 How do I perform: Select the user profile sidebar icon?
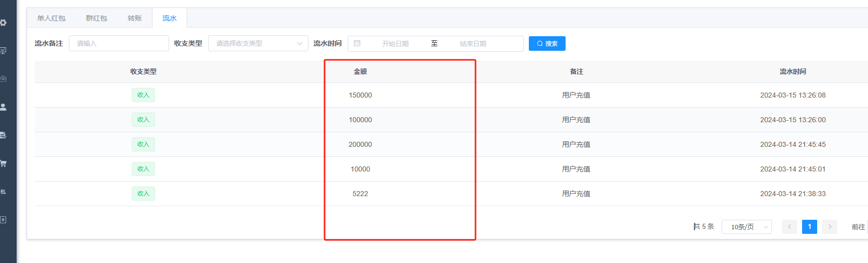[4, 107]
